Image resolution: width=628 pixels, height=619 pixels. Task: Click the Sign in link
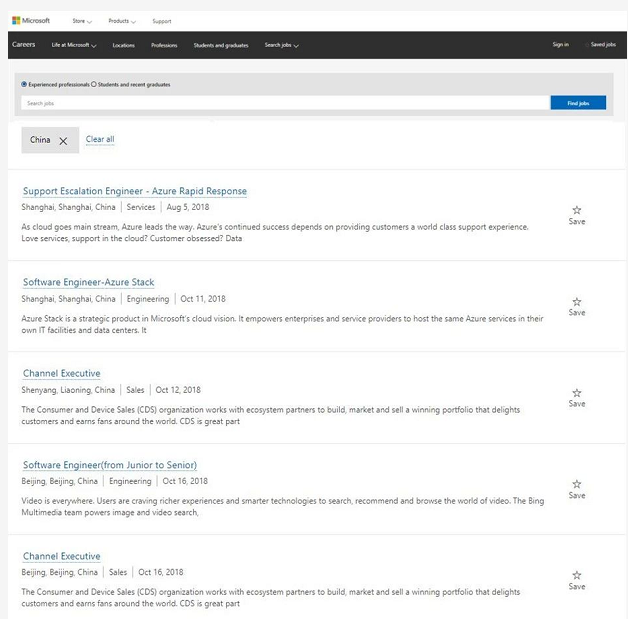(561, 44)
